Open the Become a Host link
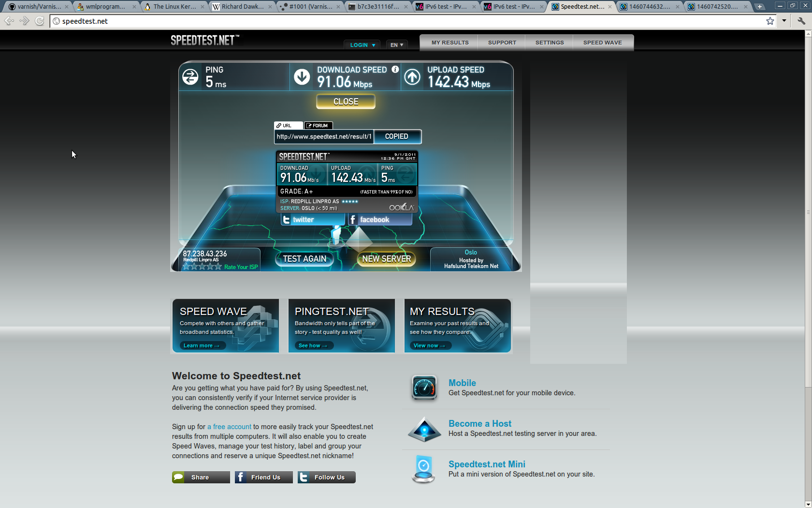 [x=480, y=423]
